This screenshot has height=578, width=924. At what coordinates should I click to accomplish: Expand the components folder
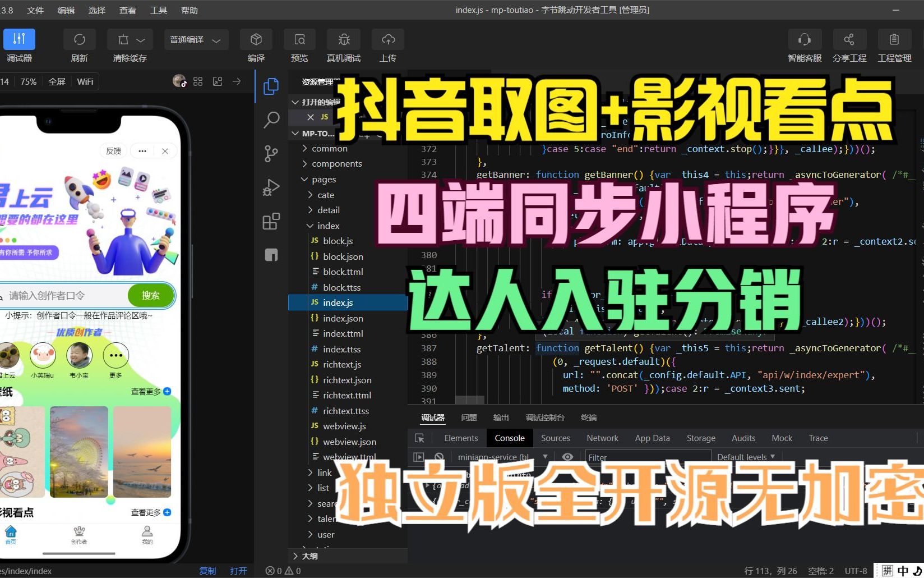pos(337,163)
